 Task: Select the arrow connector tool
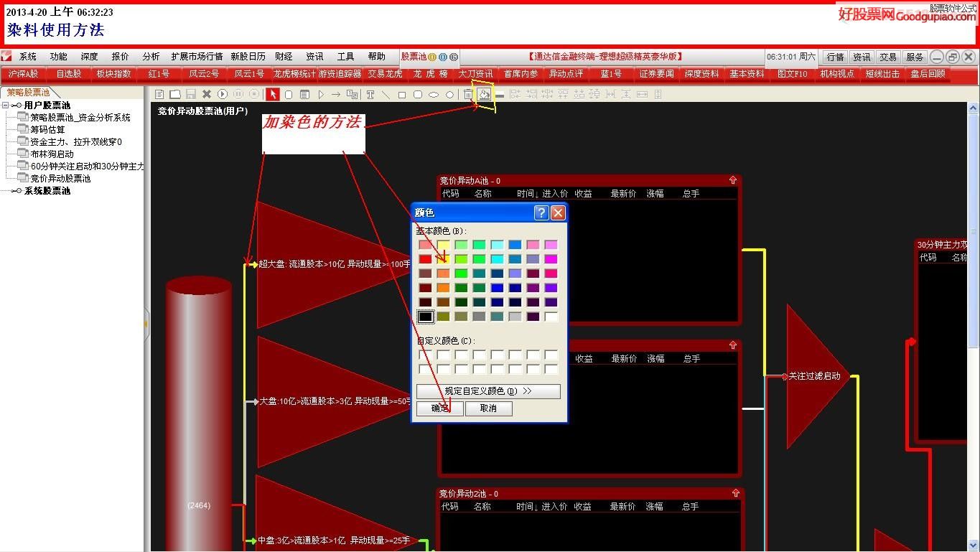(x=335, y=94)
